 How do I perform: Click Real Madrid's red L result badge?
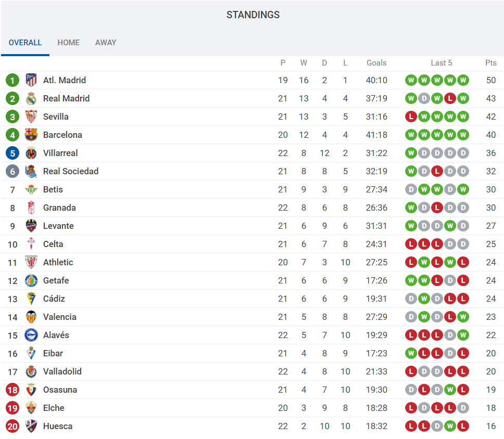point(450,98)
